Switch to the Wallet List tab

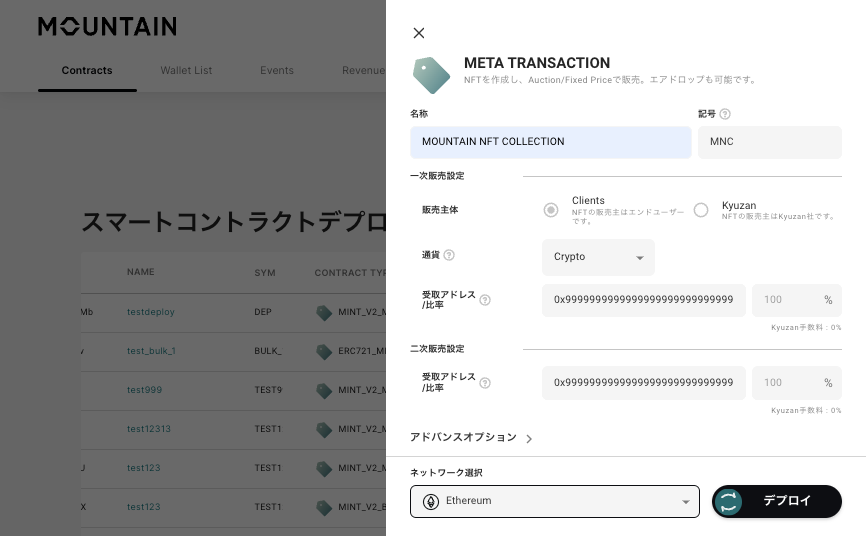186,71
